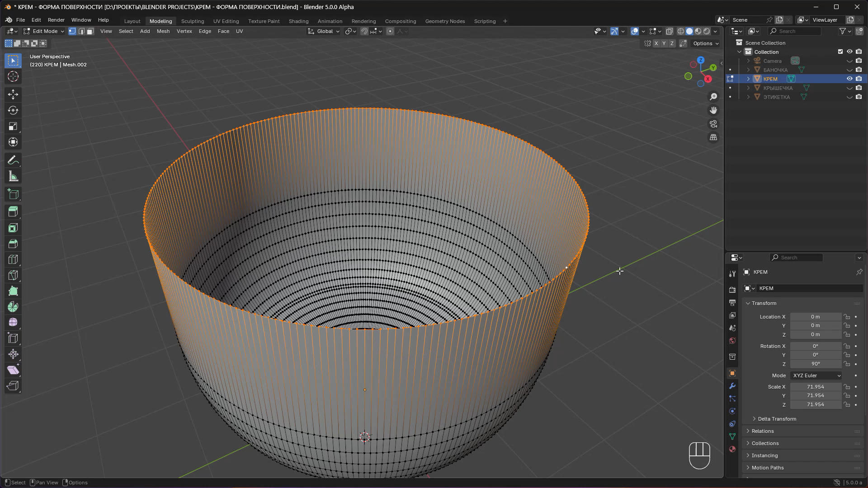Open the Edit Mode dropdown
This screenshot has width=868, height=488.
pyautogui.click(x=44, y=31)
